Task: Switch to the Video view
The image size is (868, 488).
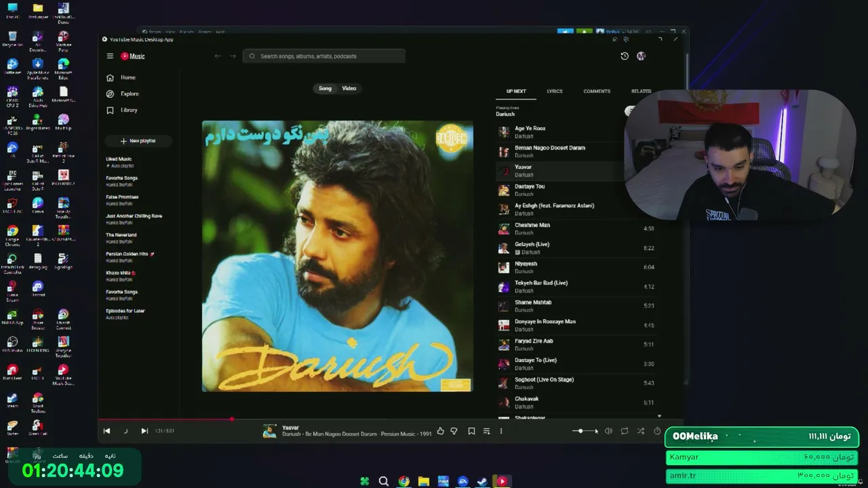Action: (x=349, y=89)
